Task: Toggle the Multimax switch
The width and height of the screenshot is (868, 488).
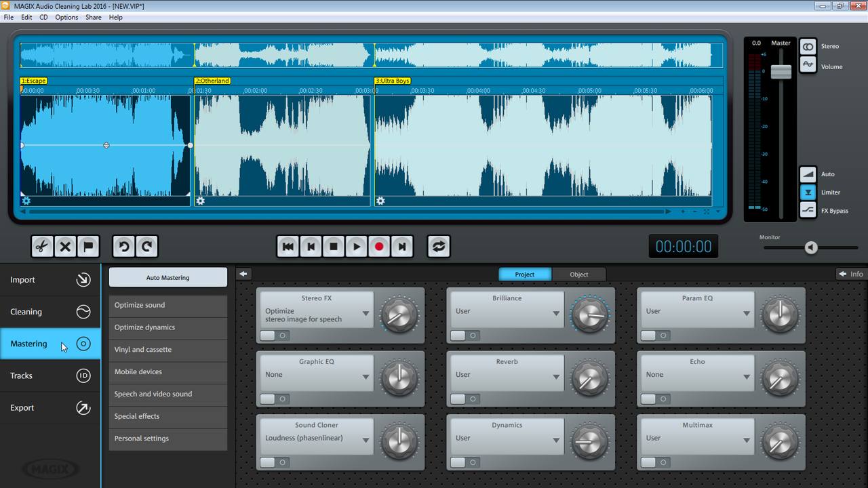Action: point(655,463)
